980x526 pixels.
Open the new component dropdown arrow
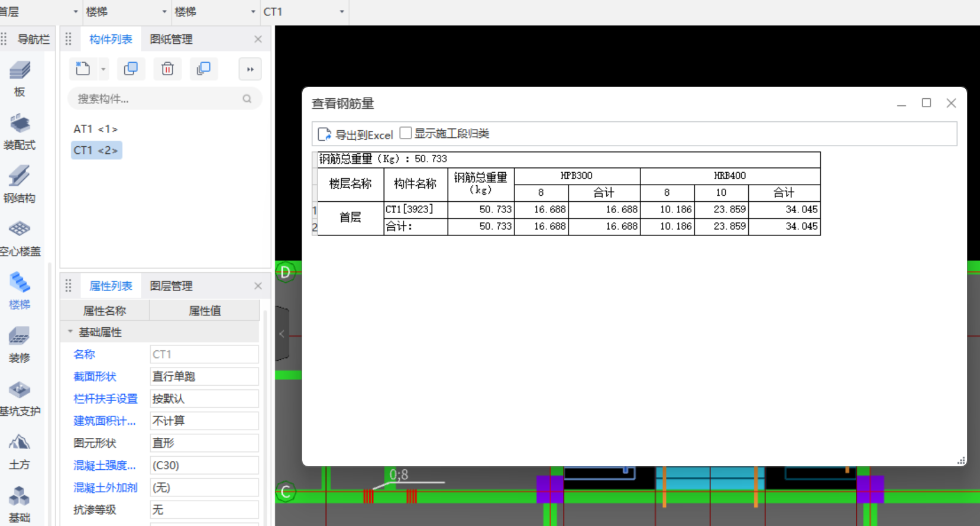click(x=104, y=69)
